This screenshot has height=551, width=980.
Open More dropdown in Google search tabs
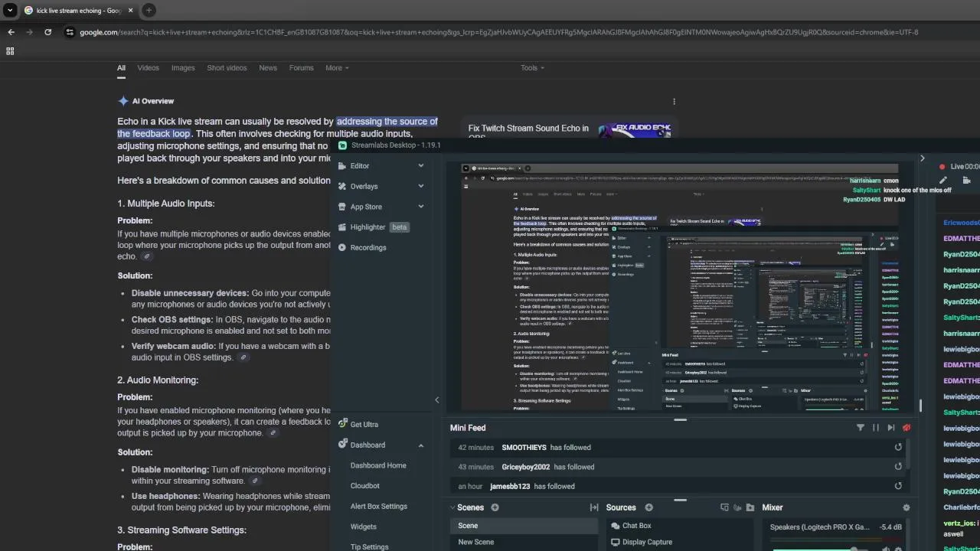[x=337, y=68]
